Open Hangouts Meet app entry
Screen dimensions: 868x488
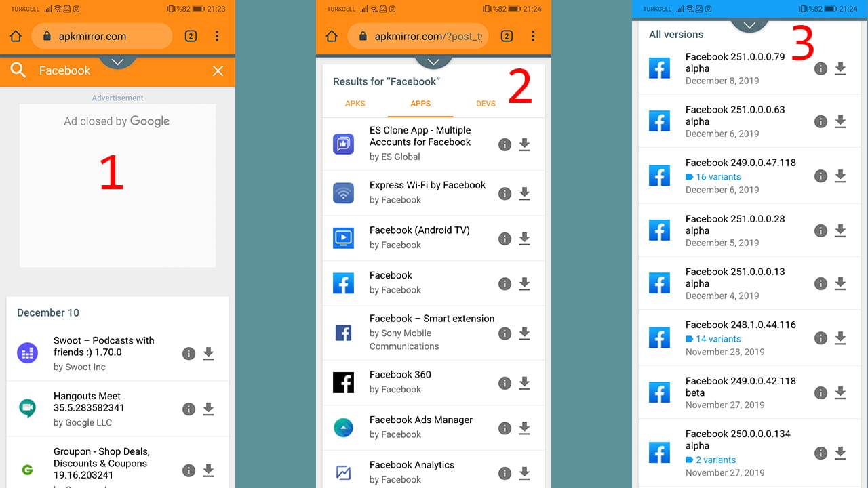117,409
